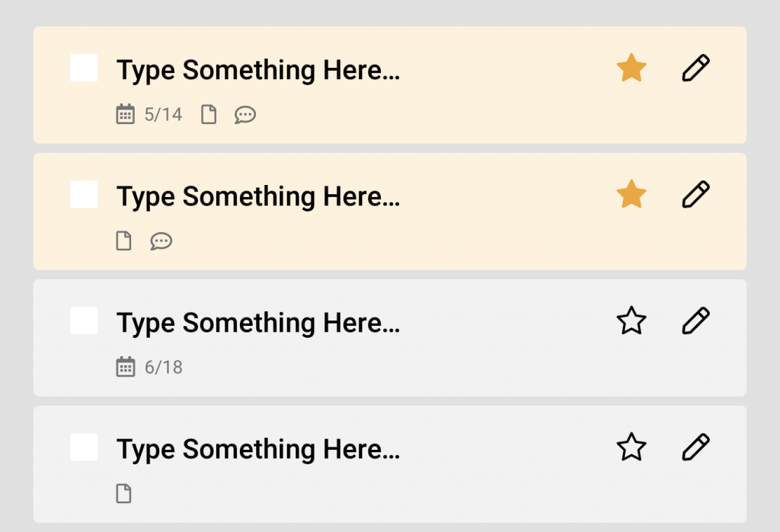Star the task dated 6/18
The image size is (780, 532).
631,321
